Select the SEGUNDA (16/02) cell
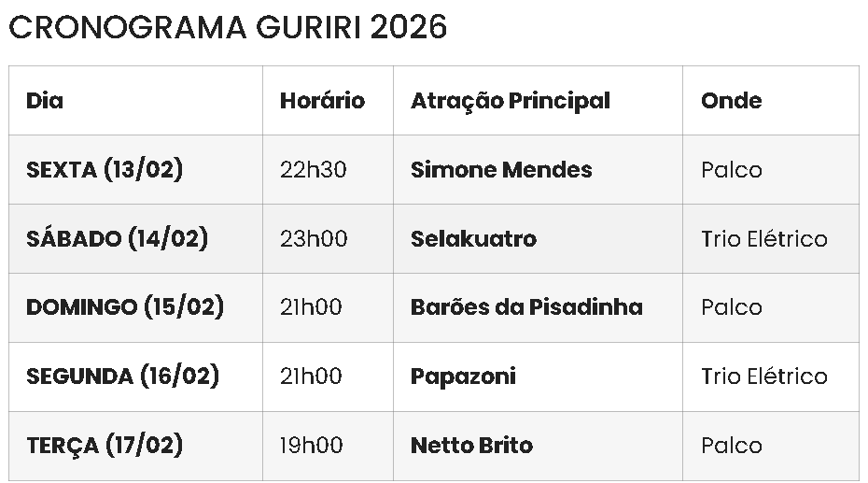 122,376
